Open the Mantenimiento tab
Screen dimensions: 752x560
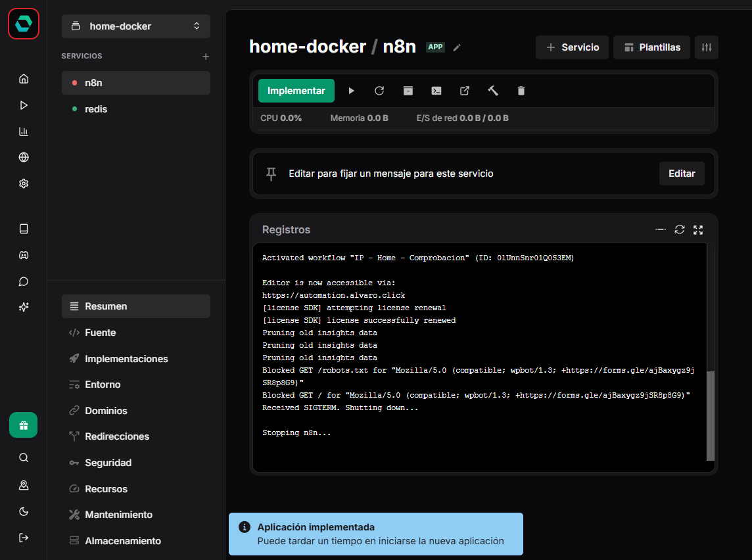(135, 515)
